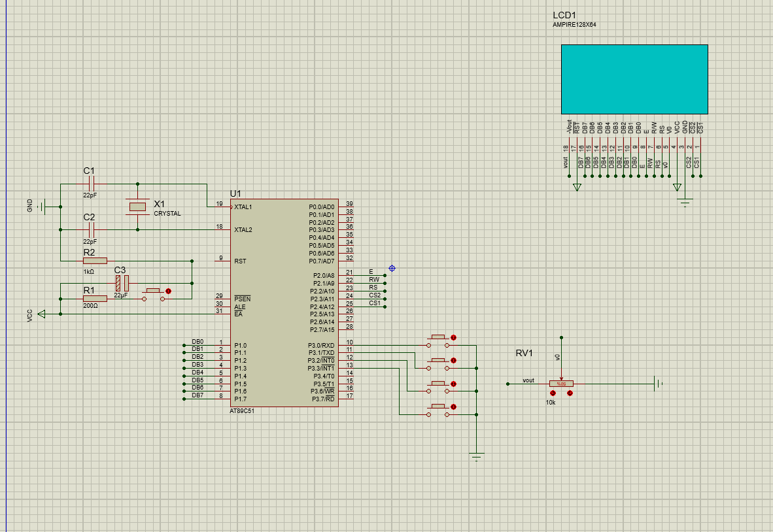Viewport: 773px width, 532px height.
Task: Select the R2 1kΩ resistor body
Action: (x=95, y=261)
